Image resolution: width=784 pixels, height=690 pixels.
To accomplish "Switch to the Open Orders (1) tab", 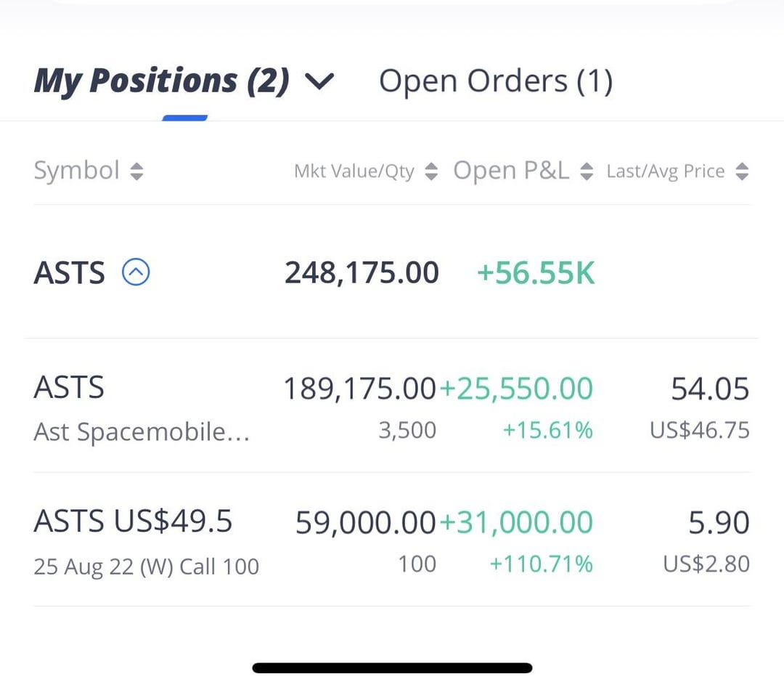I will [496, 81].
